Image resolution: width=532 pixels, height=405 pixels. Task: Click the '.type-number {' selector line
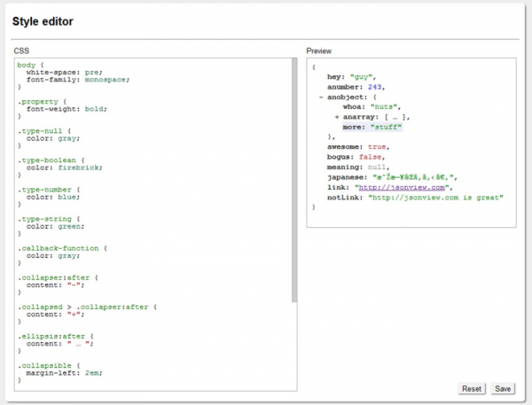point(49,190)
